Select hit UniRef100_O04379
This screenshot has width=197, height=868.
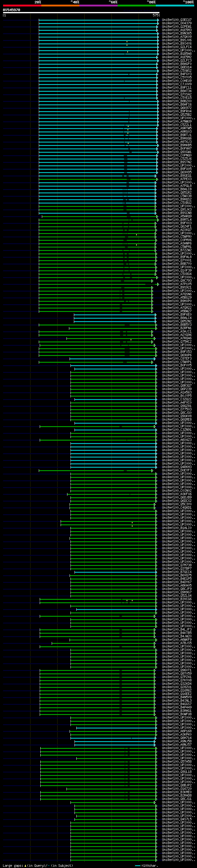[176, 23]
